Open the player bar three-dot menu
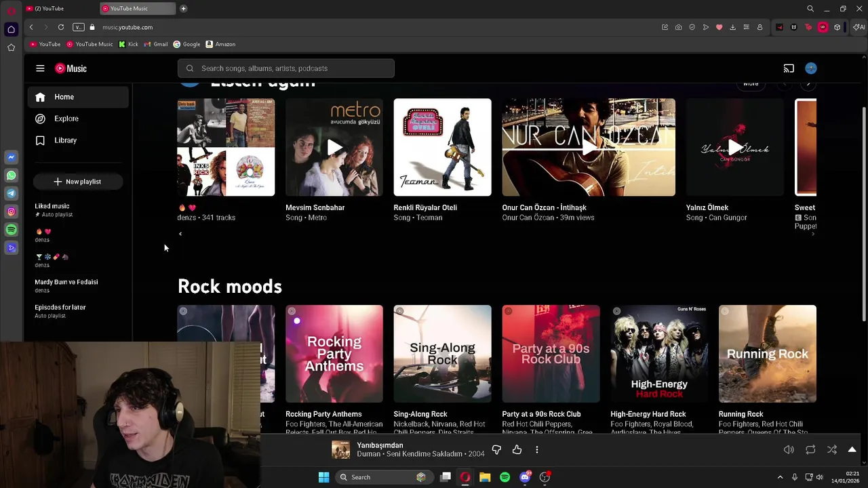This screenshot has height=488, width=868. click(536, 449)
